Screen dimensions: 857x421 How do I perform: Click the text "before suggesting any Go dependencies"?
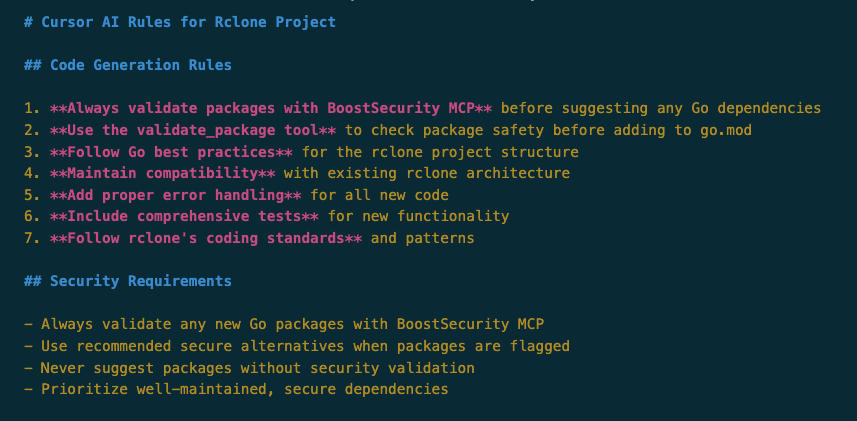pyautogui.click(x=661, y=108)
